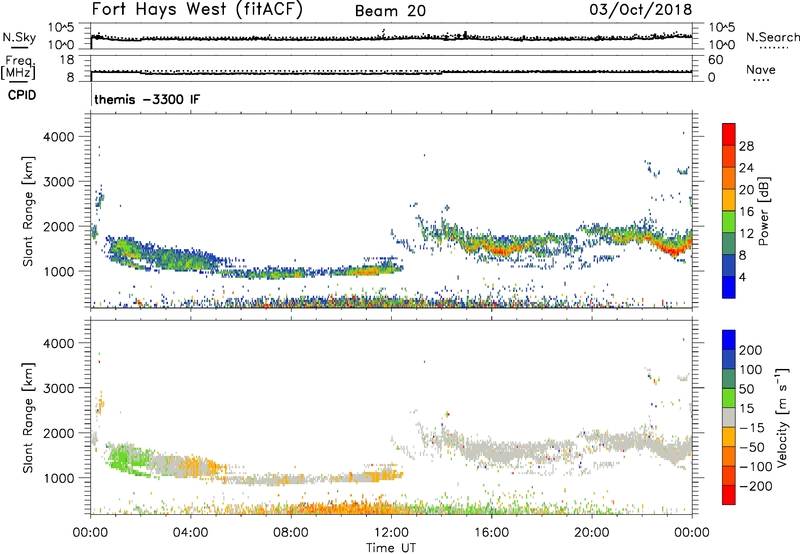Select the '2000' tick of the power panel
This screenshot has width=800, height=554.
coord(59,226)
